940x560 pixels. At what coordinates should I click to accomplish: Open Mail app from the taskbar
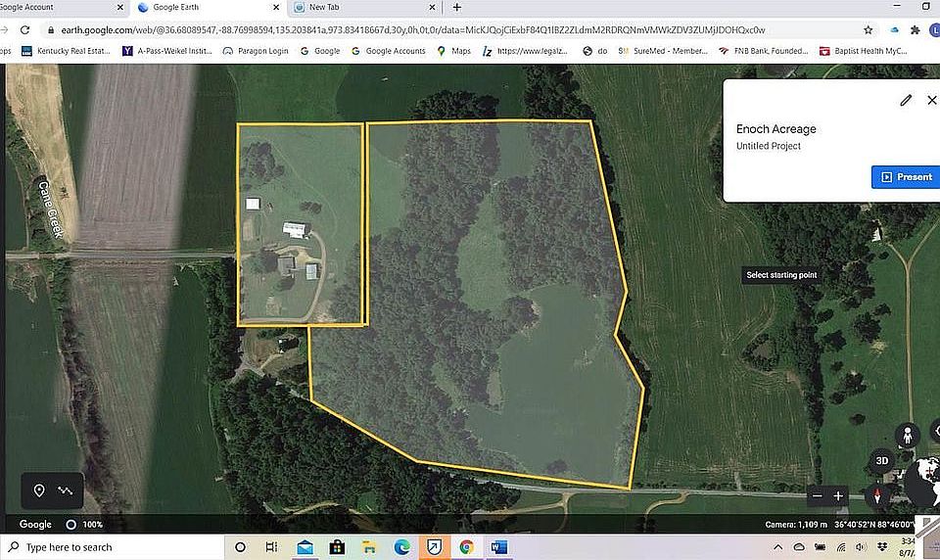[x=305, y=547]
